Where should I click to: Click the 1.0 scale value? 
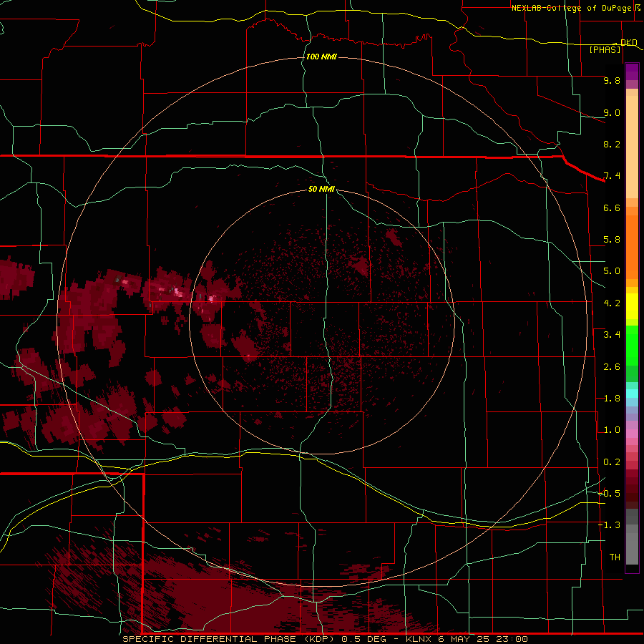pos(612,430)
